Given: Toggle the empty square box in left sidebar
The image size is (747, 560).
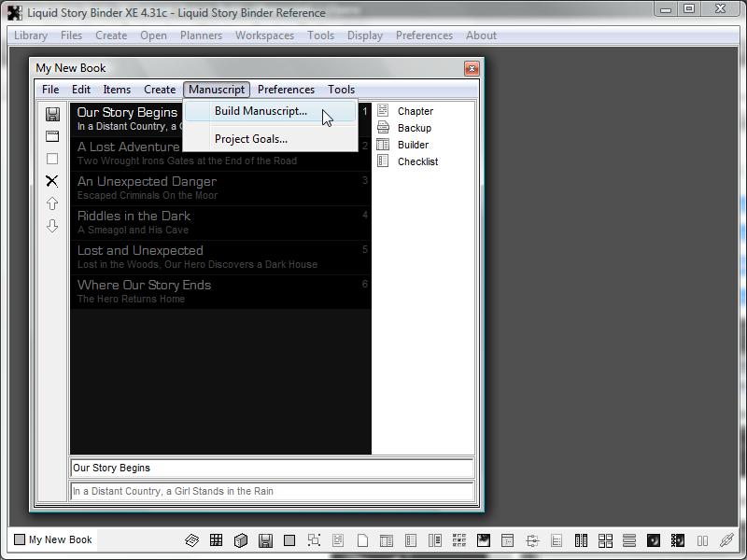Looking at the screenshot, I should [52, 159].
